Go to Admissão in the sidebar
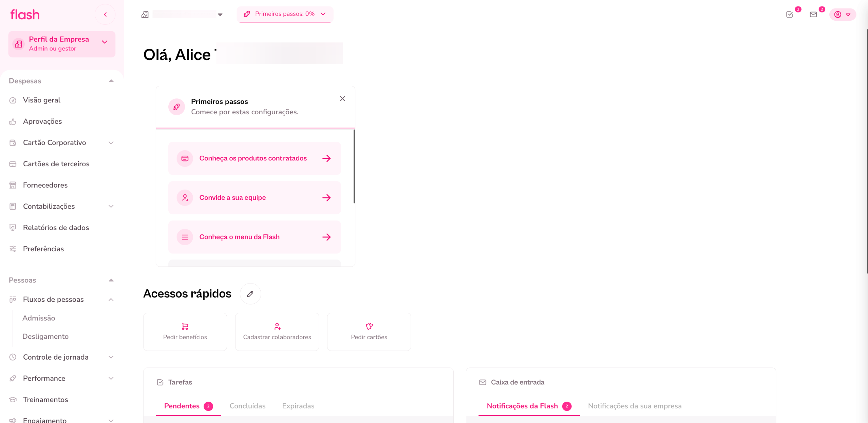 (39, 318)
